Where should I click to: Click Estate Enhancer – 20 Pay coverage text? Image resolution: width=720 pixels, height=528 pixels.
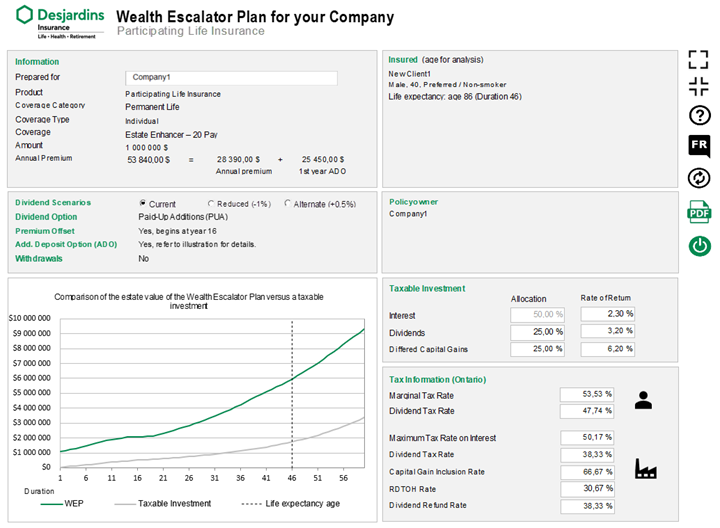[171, 135]
